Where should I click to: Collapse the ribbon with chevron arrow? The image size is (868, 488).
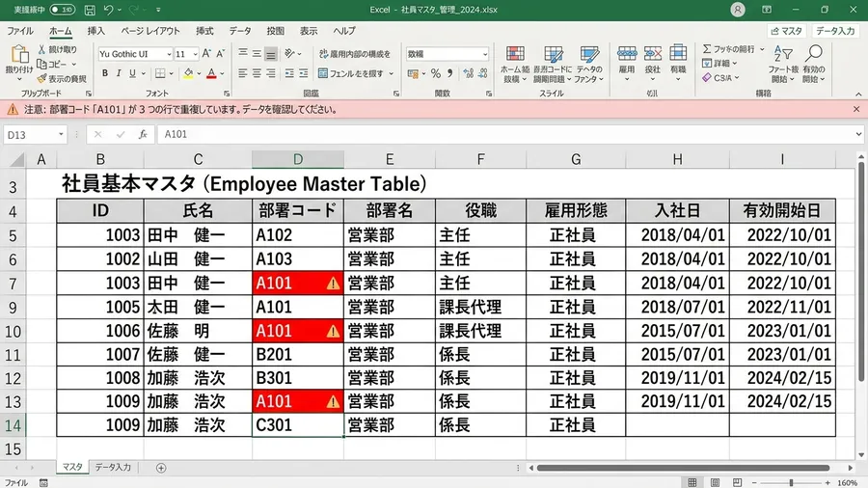(858, 95)
